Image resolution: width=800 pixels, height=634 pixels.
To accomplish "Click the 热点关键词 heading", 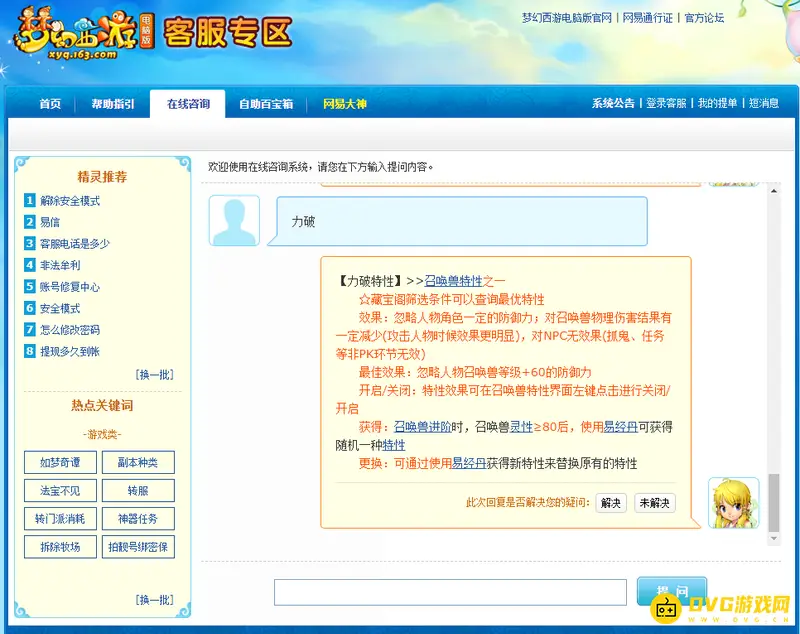I will coord(102,405).
